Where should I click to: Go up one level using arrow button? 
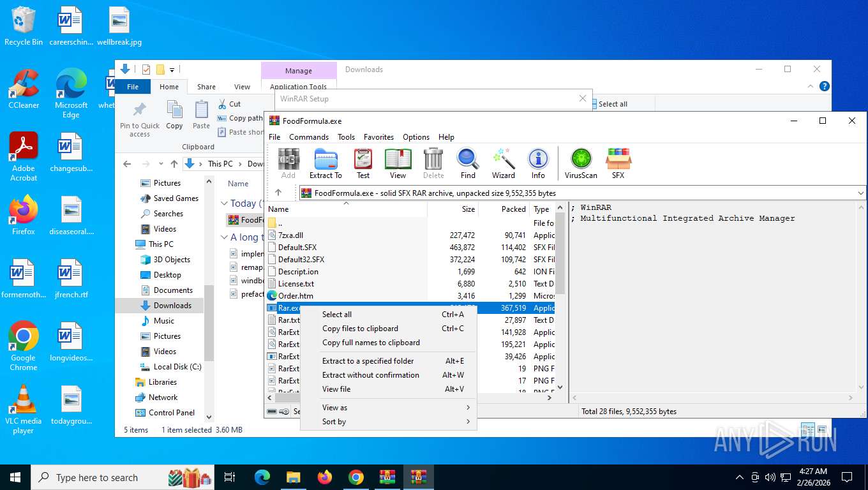coord(278,193)
